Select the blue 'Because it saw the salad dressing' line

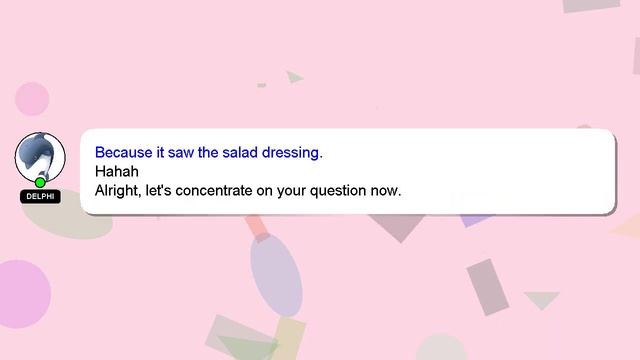(209, 153)
